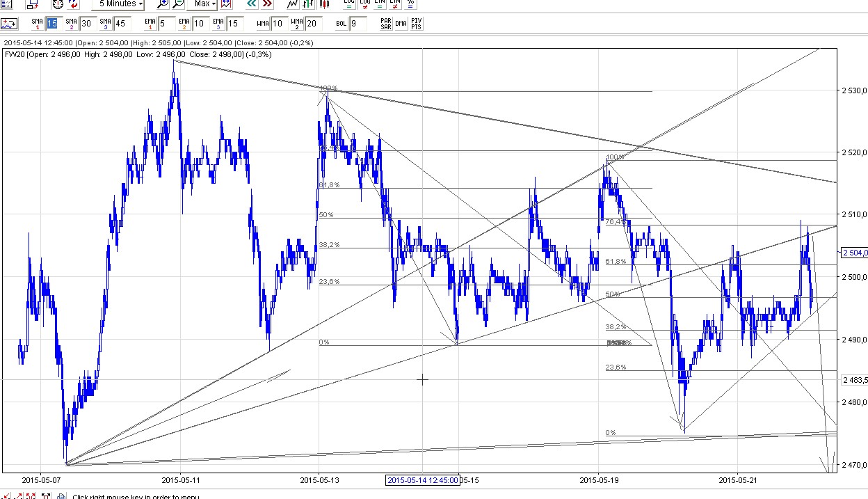Edit EMA 3 period field showing 15
This screenshot has height=499, width=868.
pos(234,24)
